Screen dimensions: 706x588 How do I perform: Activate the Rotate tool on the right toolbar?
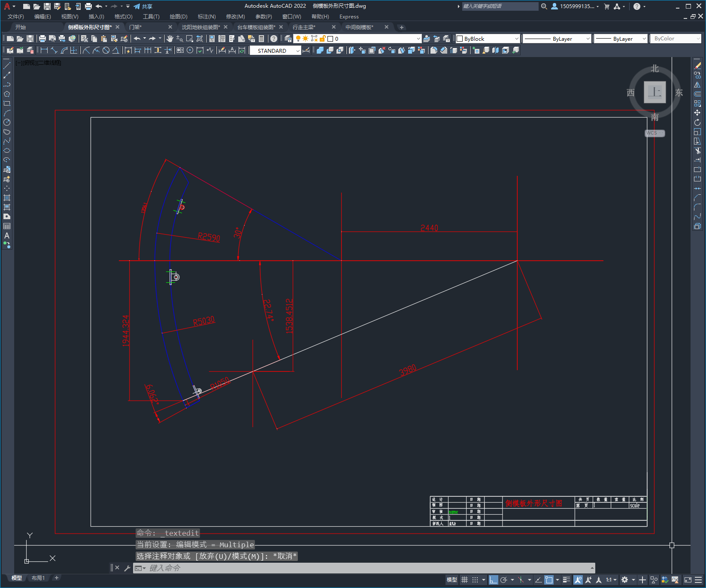(x=697, y=122)
